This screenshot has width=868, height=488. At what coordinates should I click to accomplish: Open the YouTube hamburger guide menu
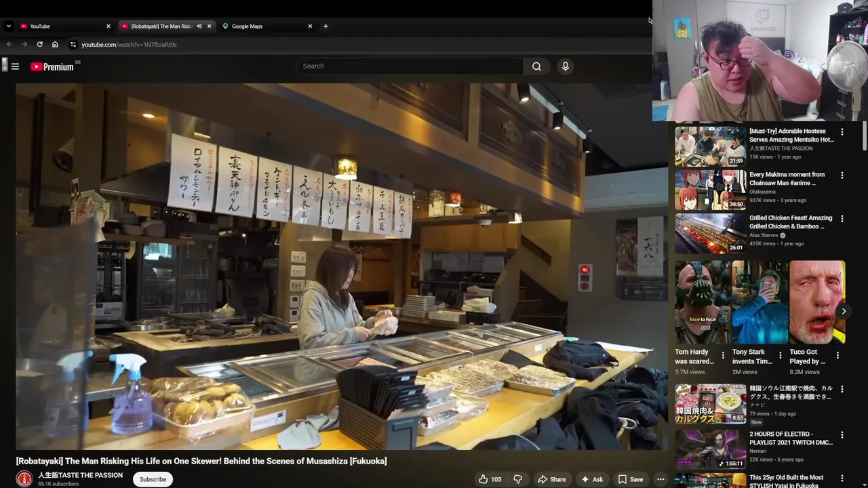(15, 66)
